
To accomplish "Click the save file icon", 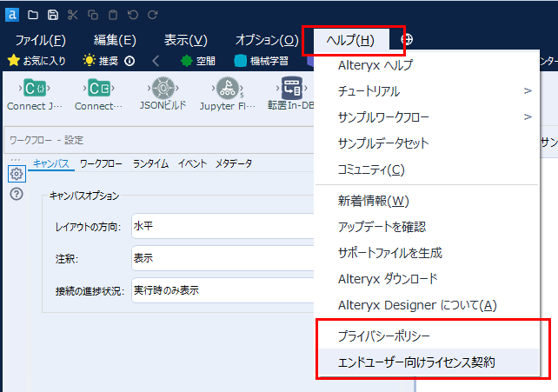I will click(52, 15).
